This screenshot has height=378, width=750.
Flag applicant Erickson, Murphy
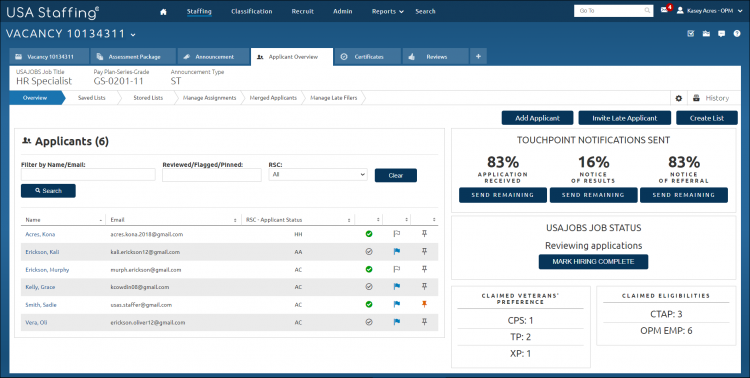click(x=397, y=269)
